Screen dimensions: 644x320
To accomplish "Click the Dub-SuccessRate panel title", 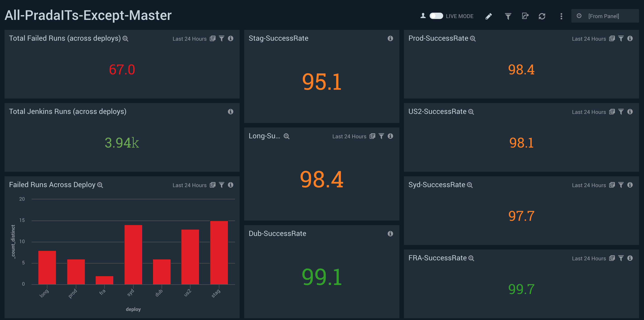I will 277,233.
